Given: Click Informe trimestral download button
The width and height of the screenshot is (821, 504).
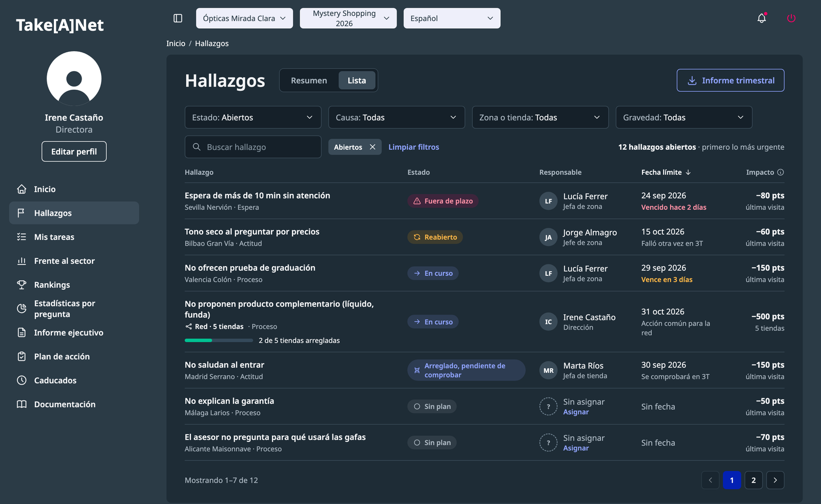Looking at the screenshot, I should 731,80.
